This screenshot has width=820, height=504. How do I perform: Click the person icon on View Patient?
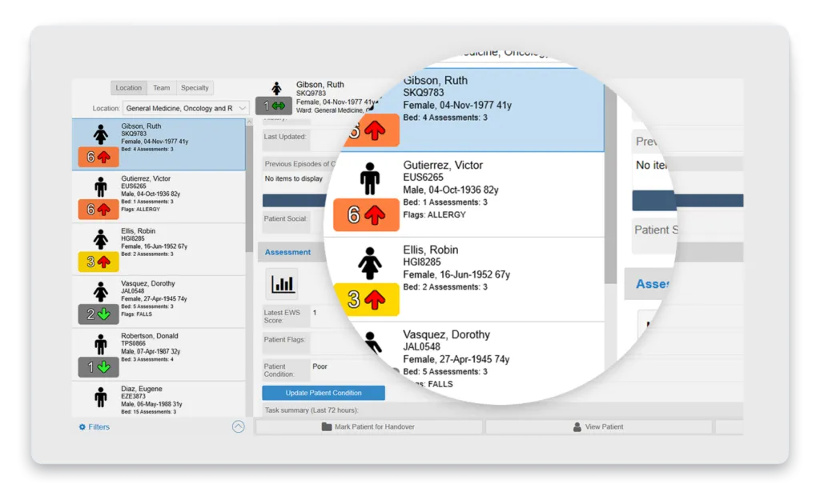pyautogui.click(x=577, y=426)
